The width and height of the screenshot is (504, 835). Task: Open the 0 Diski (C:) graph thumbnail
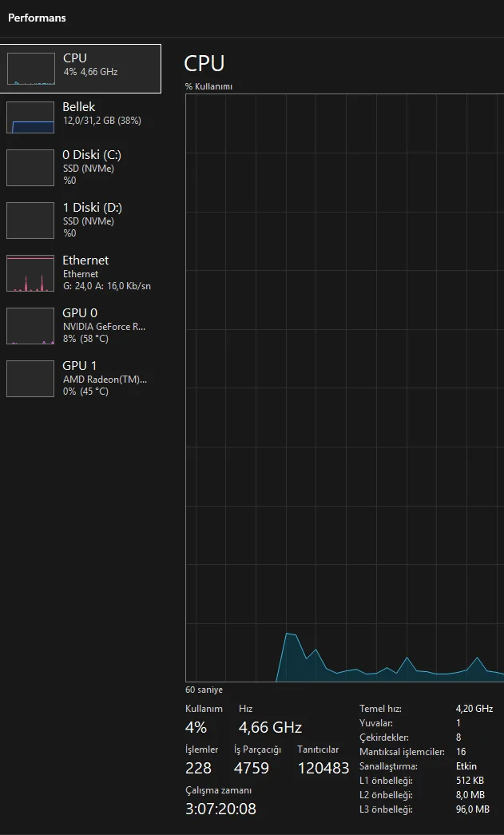[30, 168]
